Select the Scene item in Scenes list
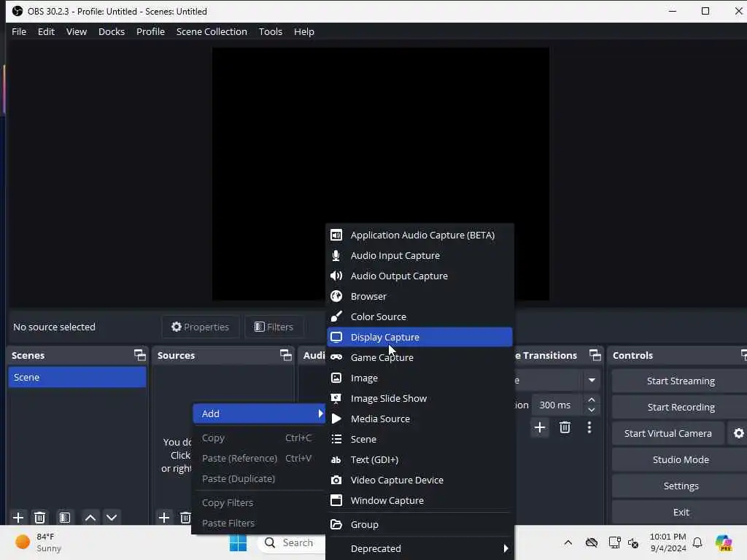The image size is (747, 560). (x=77, y=377)
